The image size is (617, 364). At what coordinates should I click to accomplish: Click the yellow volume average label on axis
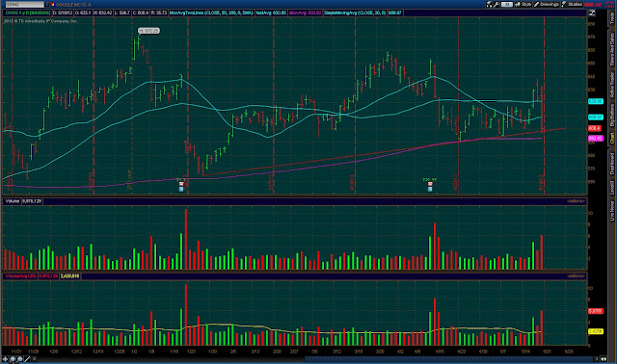click(x=596, y=331)
